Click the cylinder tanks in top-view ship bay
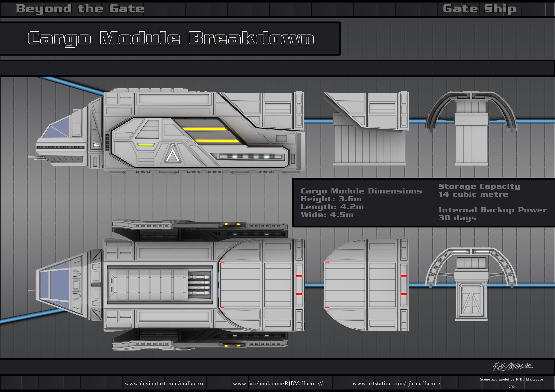Viewport: 555px width, 392px height. 199,285
